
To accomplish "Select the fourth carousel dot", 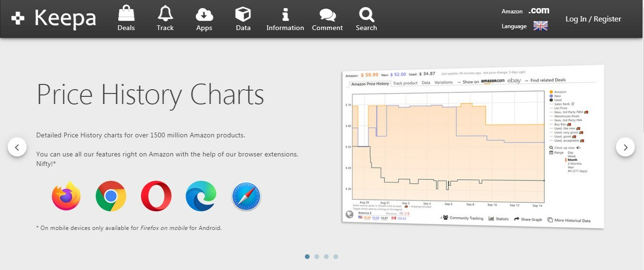I will click(x=336, y=257).
